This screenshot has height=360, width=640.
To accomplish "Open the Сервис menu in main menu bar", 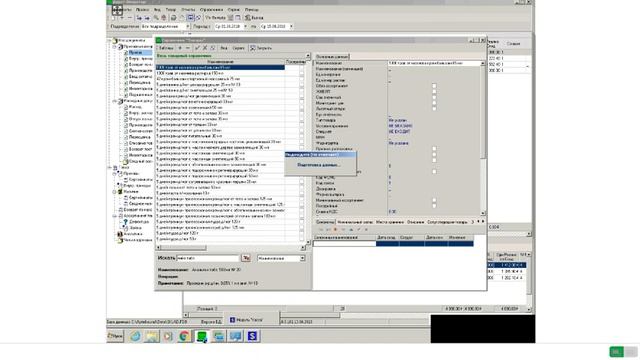I will click(x=234, y=9).
